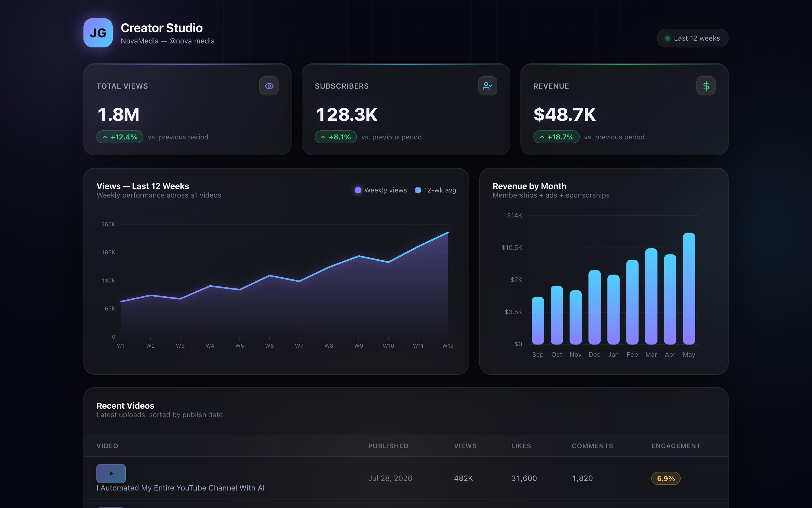Click the 1,820 comments cell

(582, 478)
